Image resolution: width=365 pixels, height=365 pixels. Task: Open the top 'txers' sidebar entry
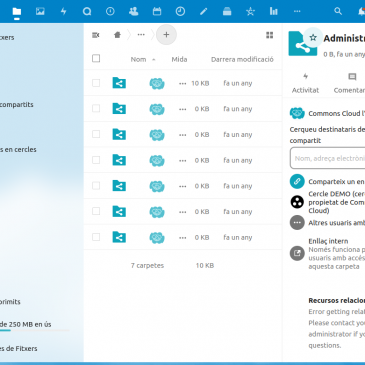[x=7, y=38]
